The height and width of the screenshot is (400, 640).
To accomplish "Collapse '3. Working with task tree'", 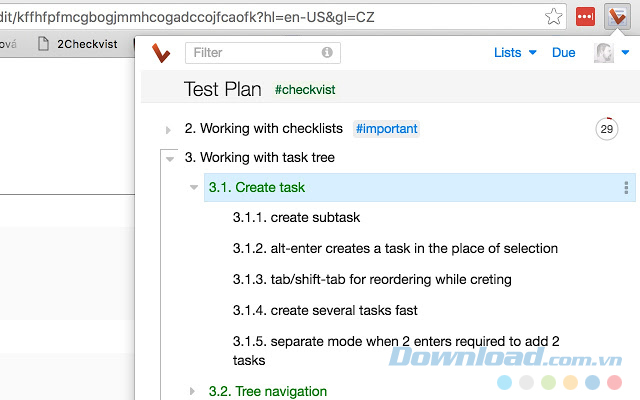I will [x=170, y=159].
